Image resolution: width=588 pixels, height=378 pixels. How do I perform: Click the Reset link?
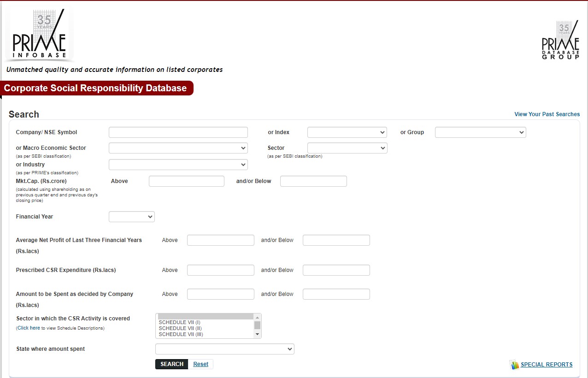(200, 364)
